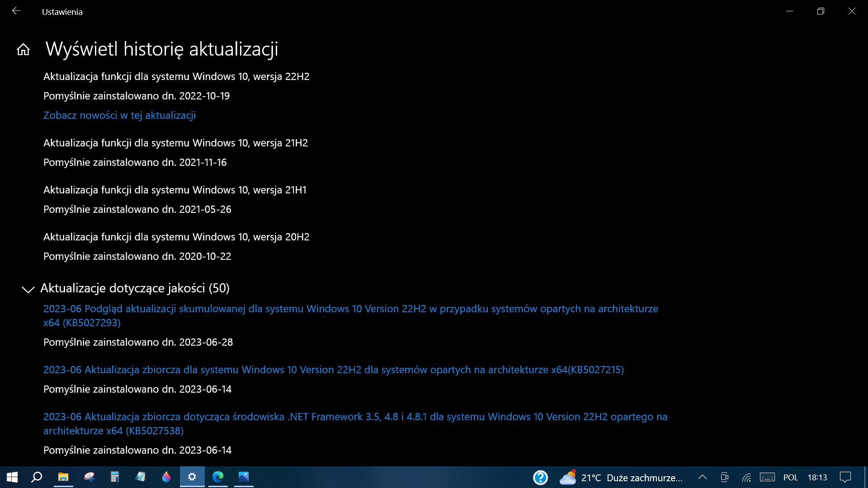Launch Paint 3D from the taskbar

pyautogui.click(x=166, y=478)
